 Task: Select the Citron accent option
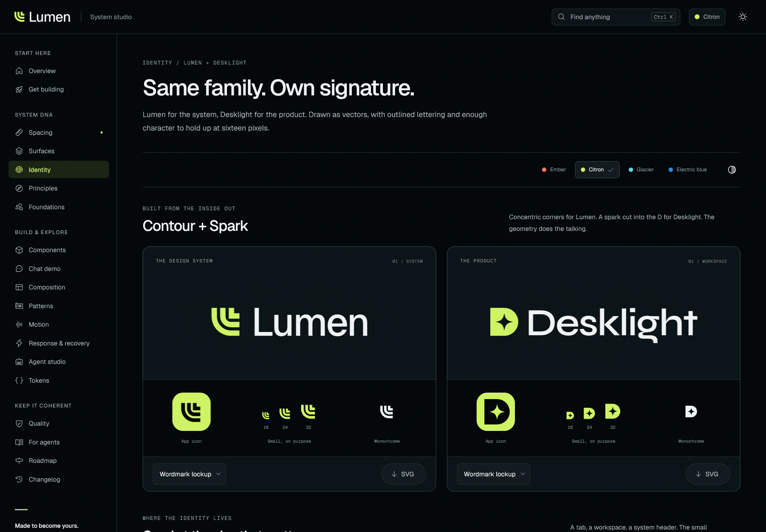597,170
